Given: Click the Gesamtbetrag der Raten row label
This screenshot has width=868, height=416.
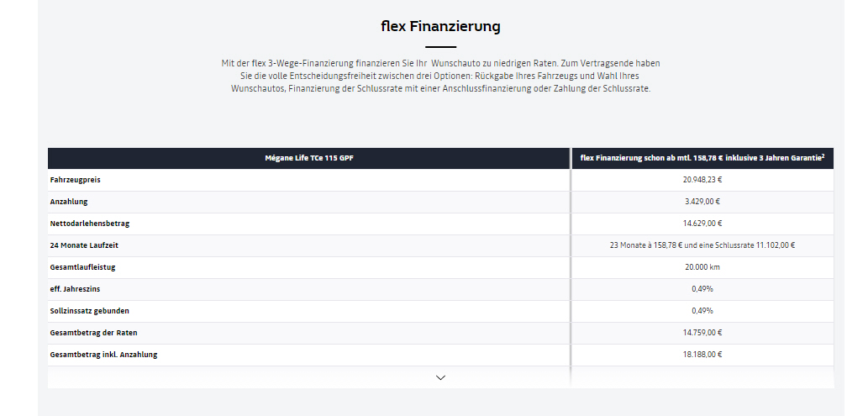Looking at the screenshot, I should tap(93, 333).
